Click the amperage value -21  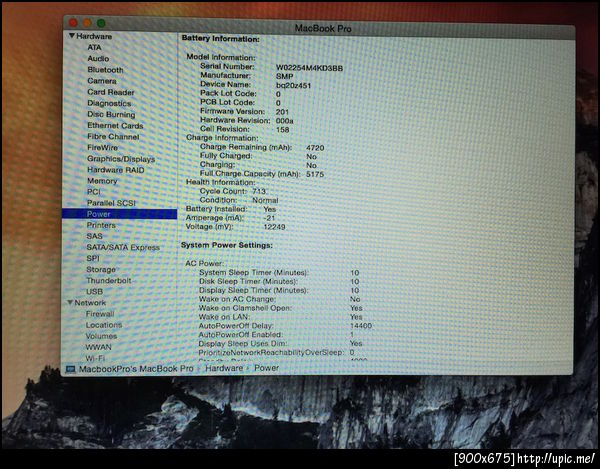click(269, 218)
